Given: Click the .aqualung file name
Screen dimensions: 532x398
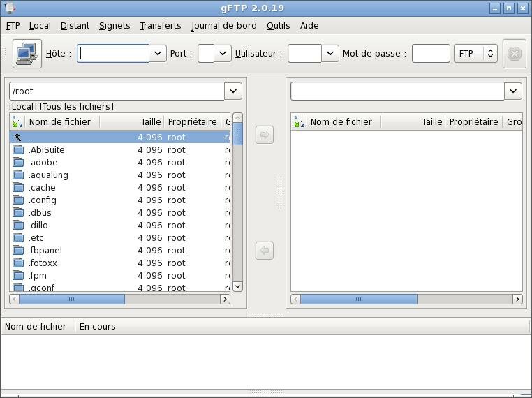Looking at the screenshot, I should [48, 175].
